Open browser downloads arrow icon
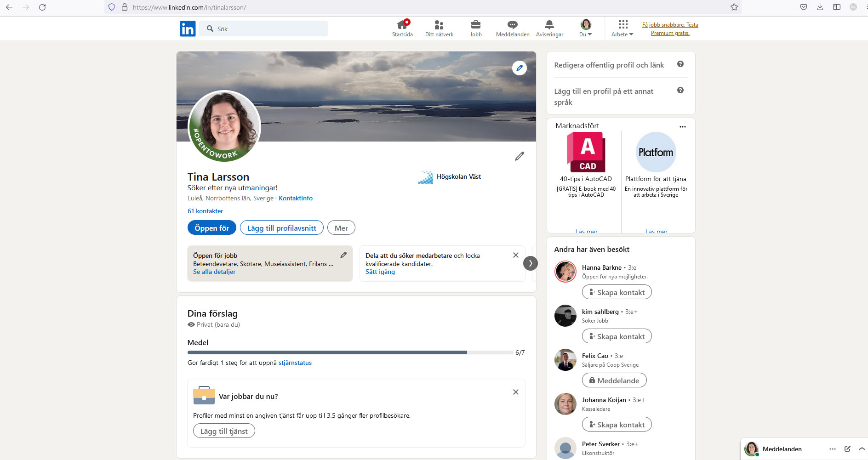The image size is (868, 460). click(820, 7)
